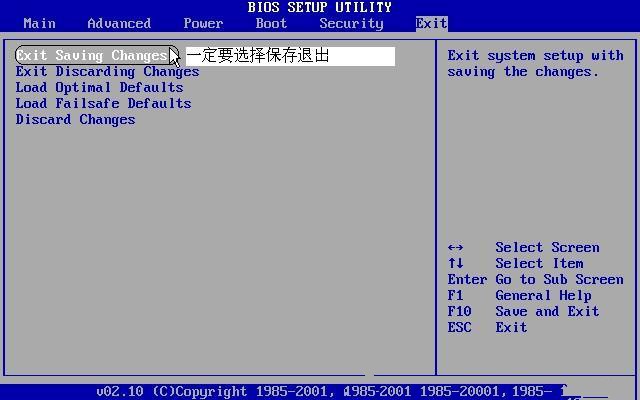Image resolution: width=640 pixels, height=400 pixels.
Task: Click the Enter Go to Sub Screen hint
Action: click(535, 280)
